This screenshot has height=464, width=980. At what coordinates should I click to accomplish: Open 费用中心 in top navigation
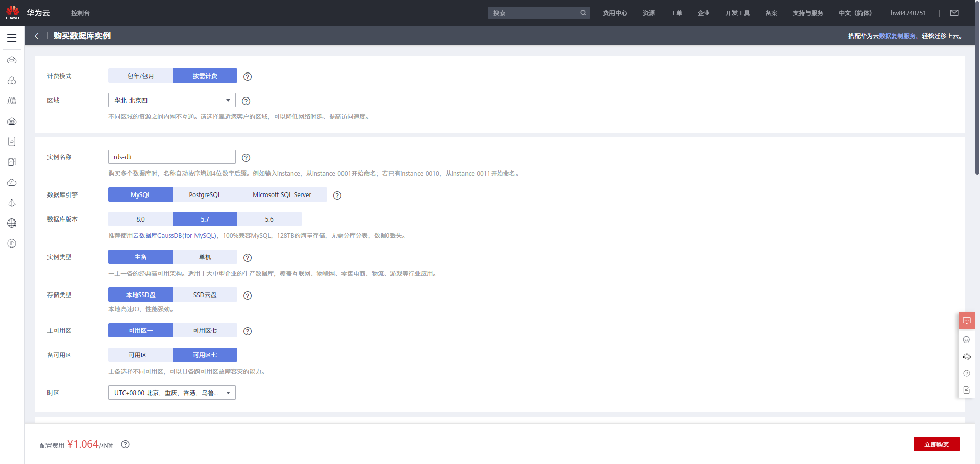click(615, 13)
